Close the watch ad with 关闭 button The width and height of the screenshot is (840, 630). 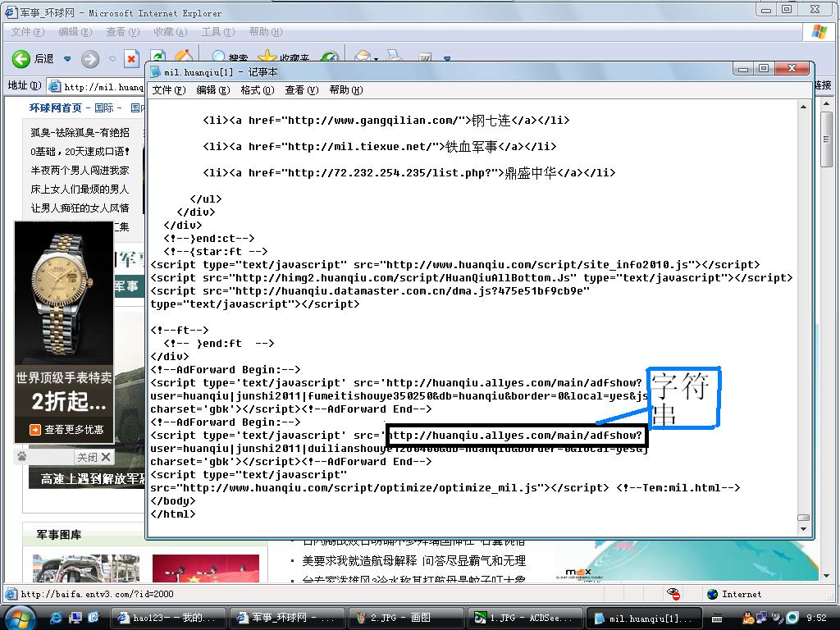click(94, 457)
